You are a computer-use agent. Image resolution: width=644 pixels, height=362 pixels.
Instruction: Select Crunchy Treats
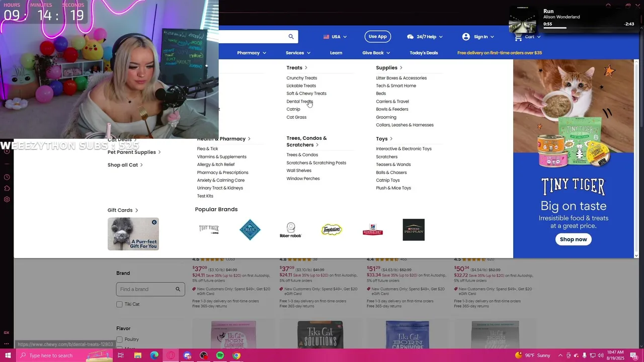(301, 78)
